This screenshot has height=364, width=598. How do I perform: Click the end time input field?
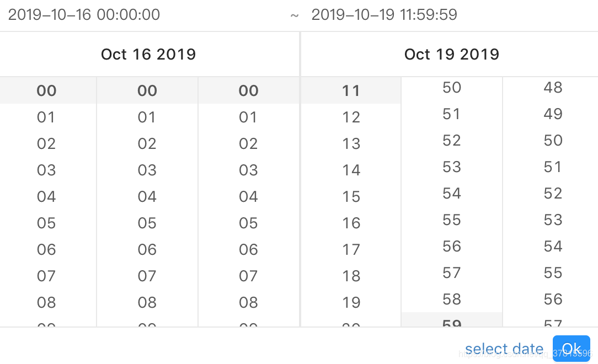[385, 14]
